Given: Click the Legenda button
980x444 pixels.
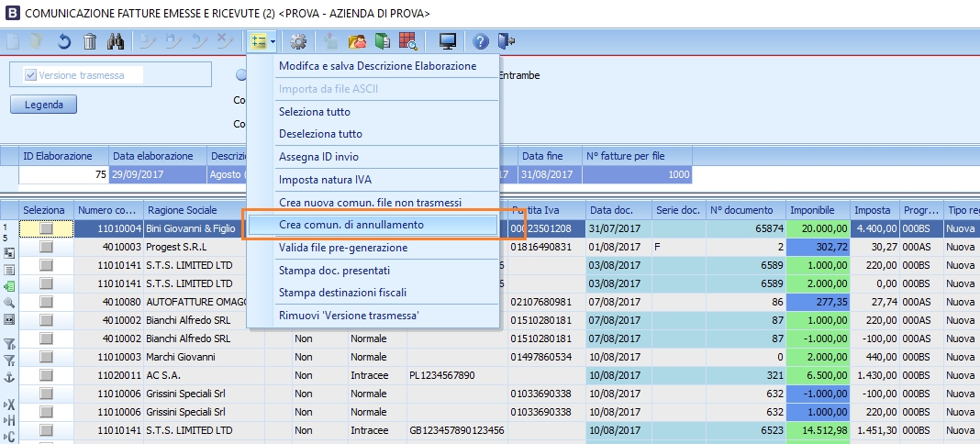Looking at the screenshot, I should 44,105.
